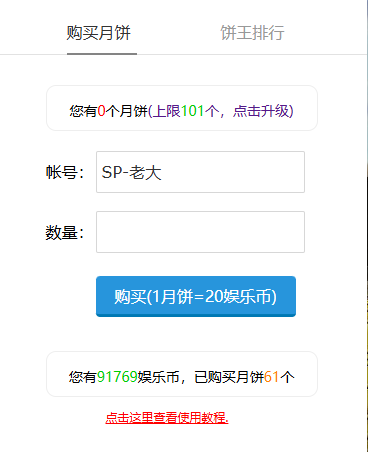Click the green 91769 coin balance
Image resolution: width=368 pixels, height=452 pixels.
click(x=117, y=377)
